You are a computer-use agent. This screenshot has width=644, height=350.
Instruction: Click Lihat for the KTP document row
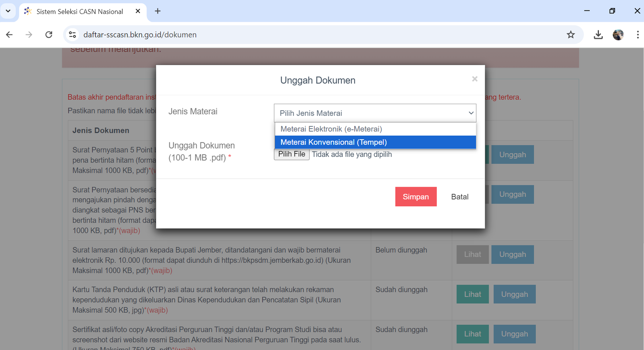click(x=472, y=294)
